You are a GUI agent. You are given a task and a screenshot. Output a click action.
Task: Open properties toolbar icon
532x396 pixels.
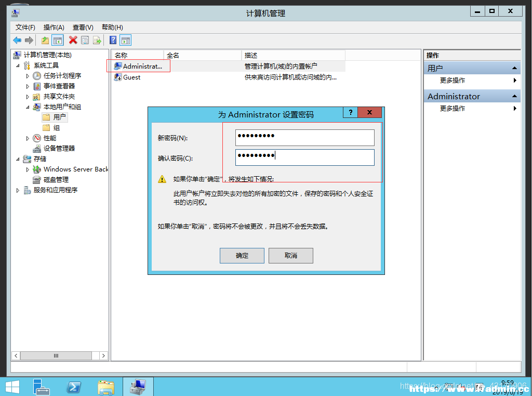[85, 41]
